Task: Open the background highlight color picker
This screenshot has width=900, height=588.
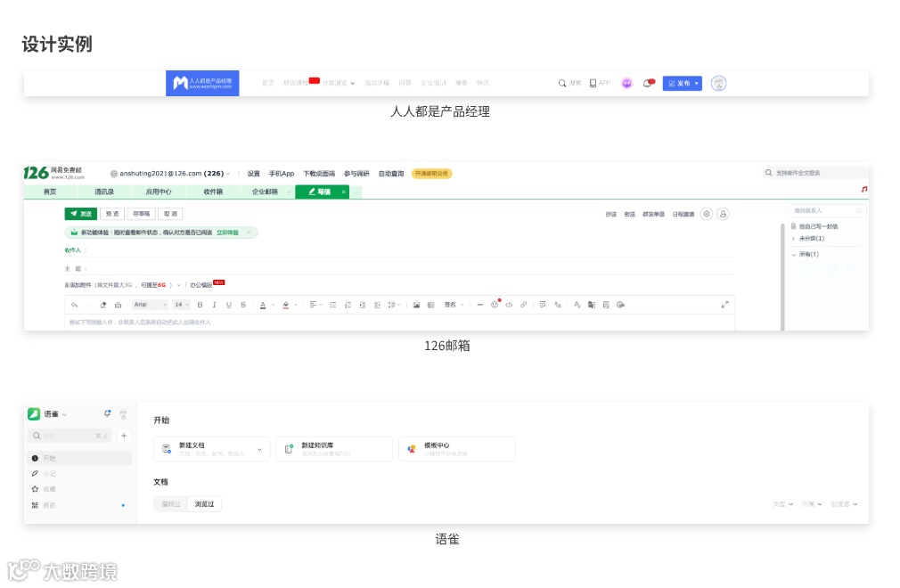Action: 286,305
